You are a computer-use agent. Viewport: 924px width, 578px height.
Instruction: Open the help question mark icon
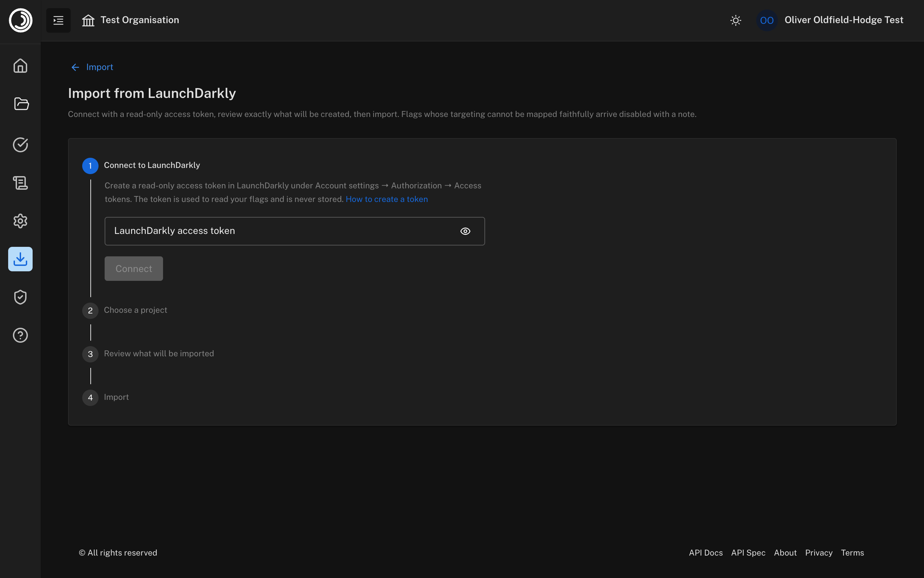(21, 335)
